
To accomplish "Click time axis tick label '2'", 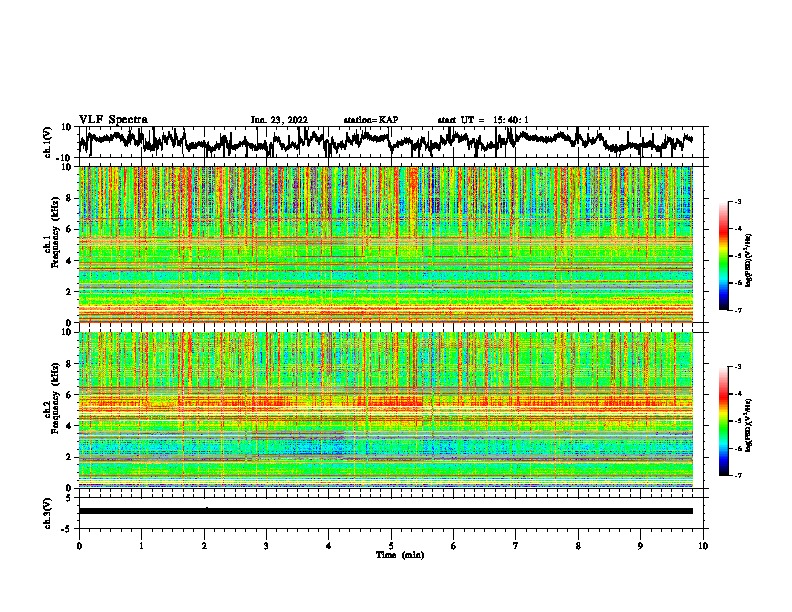I will coord(204,546).
